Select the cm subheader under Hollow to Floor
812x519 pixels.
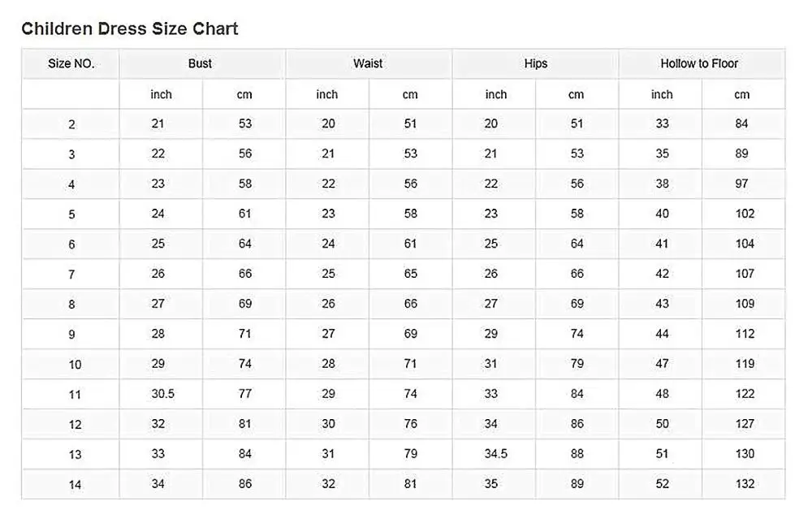click(x=742, y=94)
